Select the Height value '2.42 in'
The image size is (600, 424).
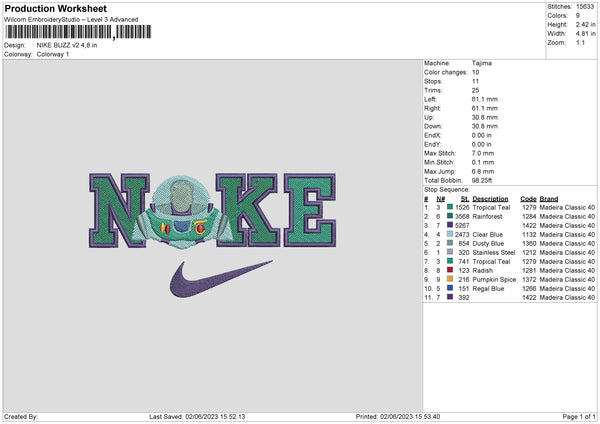coord(585,24)
